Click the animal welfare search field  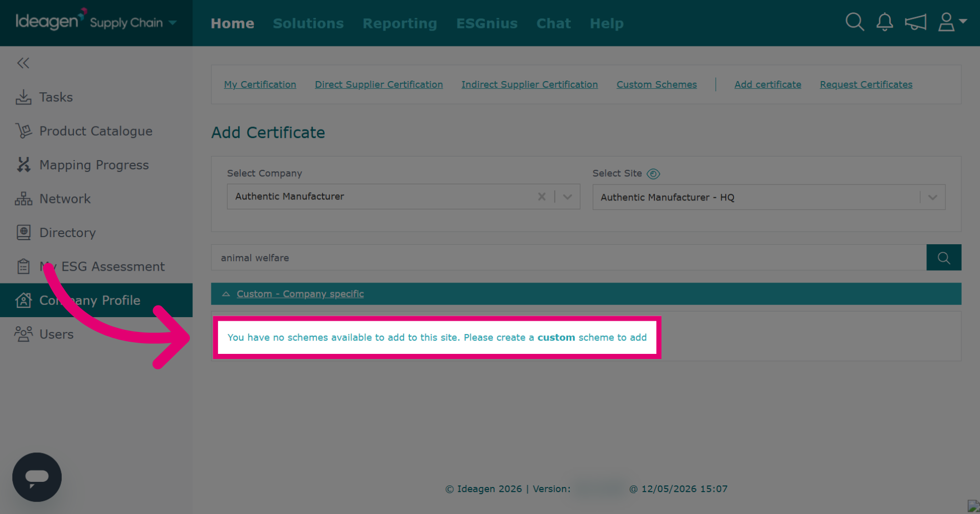(569, 258)
